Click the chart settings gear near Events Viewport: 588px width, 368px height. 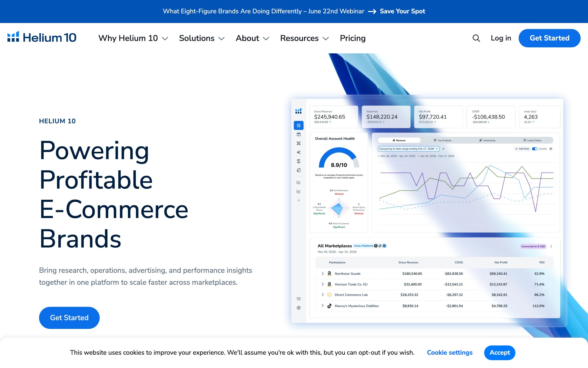pos(551,149)
